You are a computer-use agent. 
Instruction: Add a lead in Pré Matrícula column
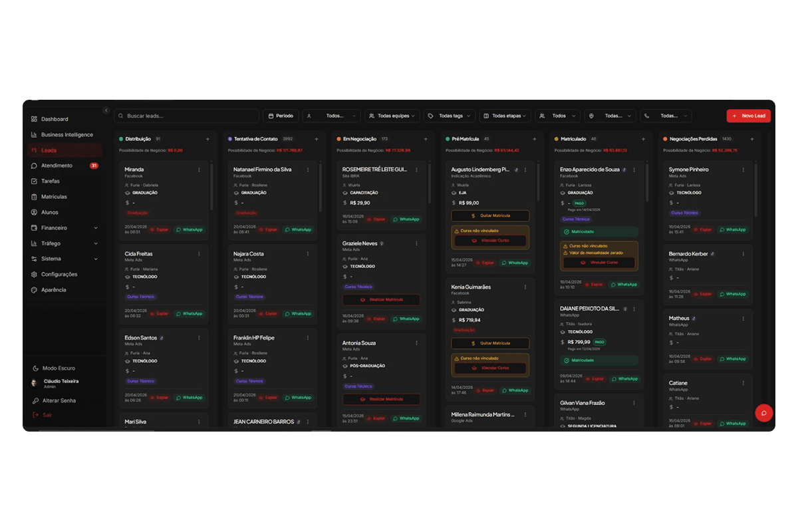click(535, 139)
